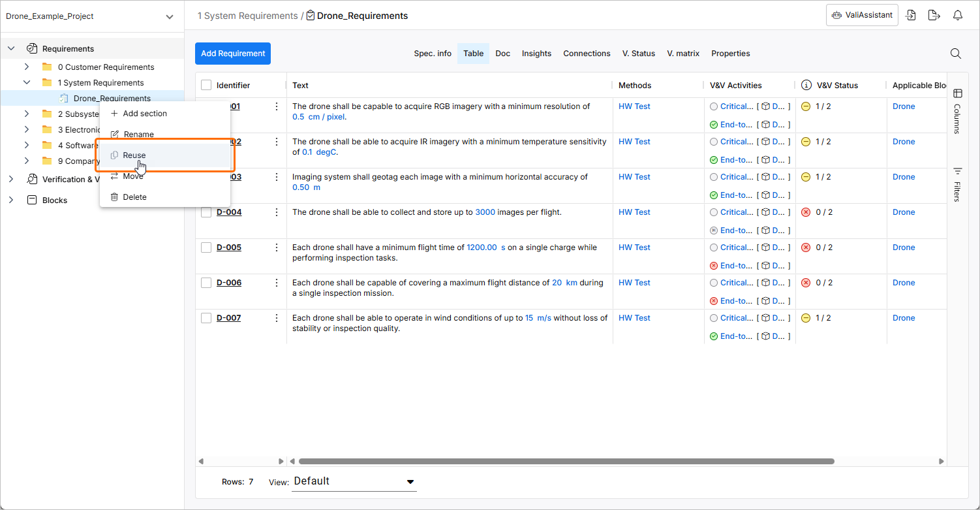Open the Drone_Example_Project project dropdown
The height and width of the screenshot is (510, 980).
pyautogui.click(x=170, y=16)
